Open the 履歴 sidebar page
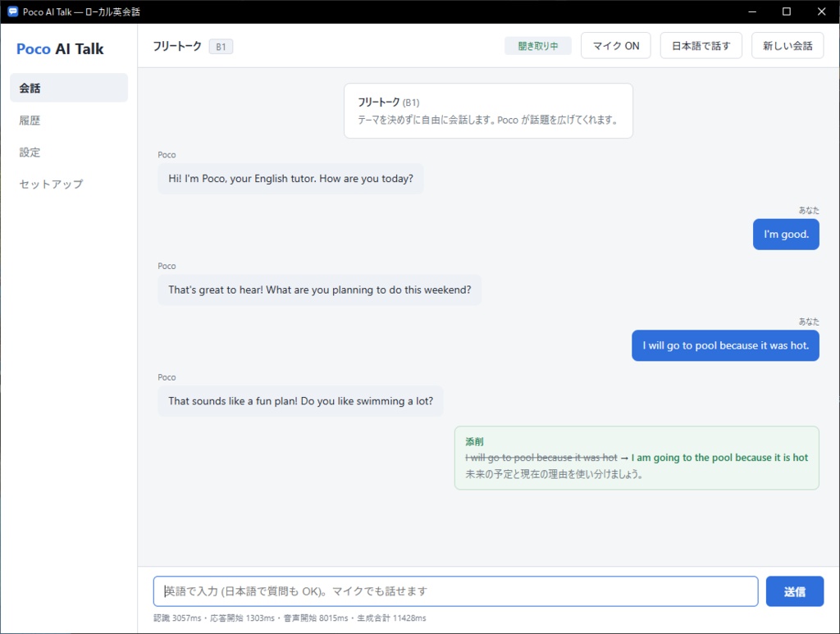840x634 pixels. tap(69, 120)
